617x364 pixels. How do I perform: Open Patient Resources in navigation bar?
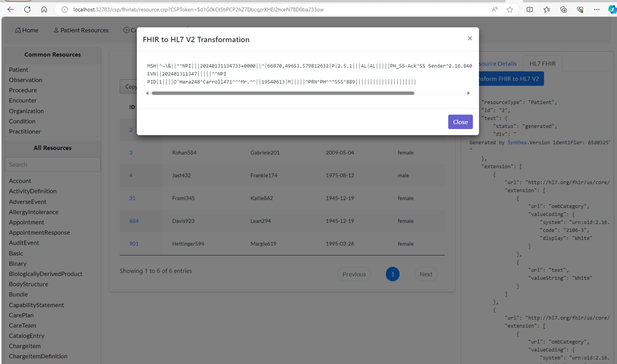[81, 30]
